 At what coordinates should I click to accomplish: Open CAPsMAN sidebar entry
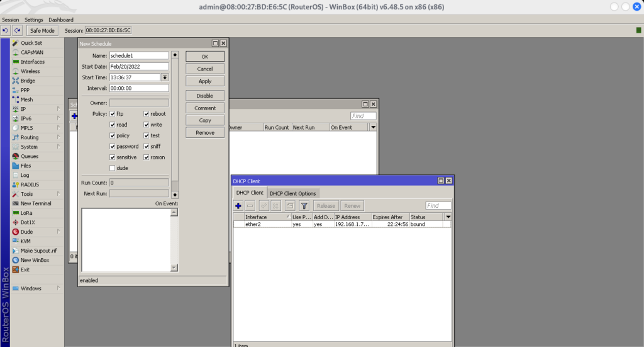coord(31,52)
